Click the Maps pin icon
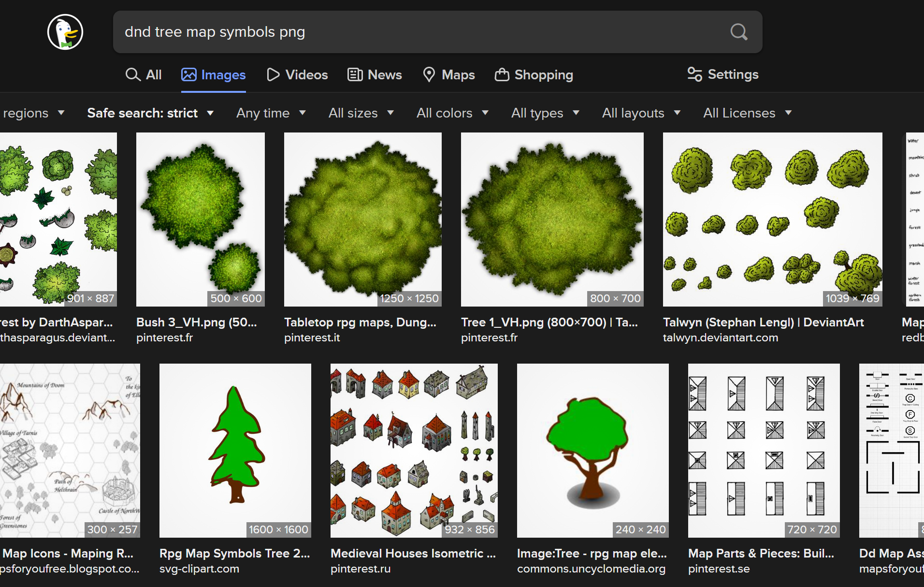This screenshot has width=924, height=587. click(x=429, y=74)
